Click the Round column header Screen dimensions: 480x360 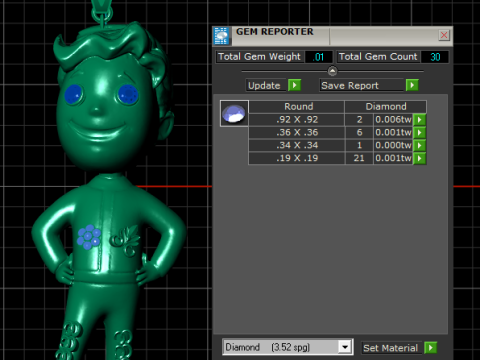pyautogui.click(x=297, y=107)
